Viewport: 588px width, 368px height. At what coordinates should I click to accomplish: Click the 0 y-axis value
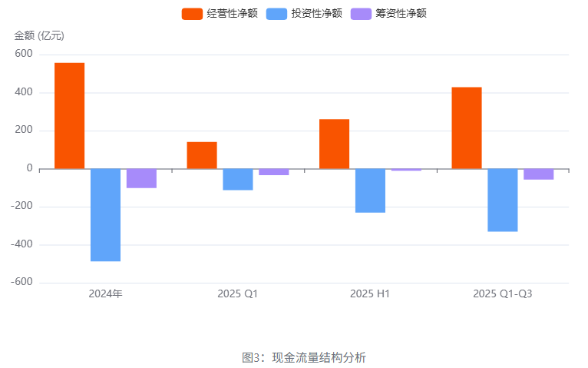click(x=30, y=168)
